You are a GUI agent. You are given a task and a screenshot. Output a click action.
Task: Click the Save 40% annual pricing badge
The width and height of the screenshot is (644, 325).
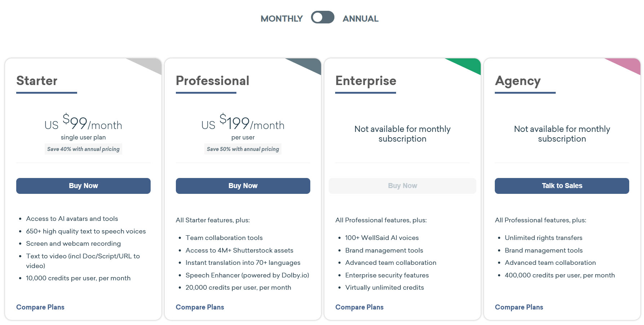tap(83, 149)
